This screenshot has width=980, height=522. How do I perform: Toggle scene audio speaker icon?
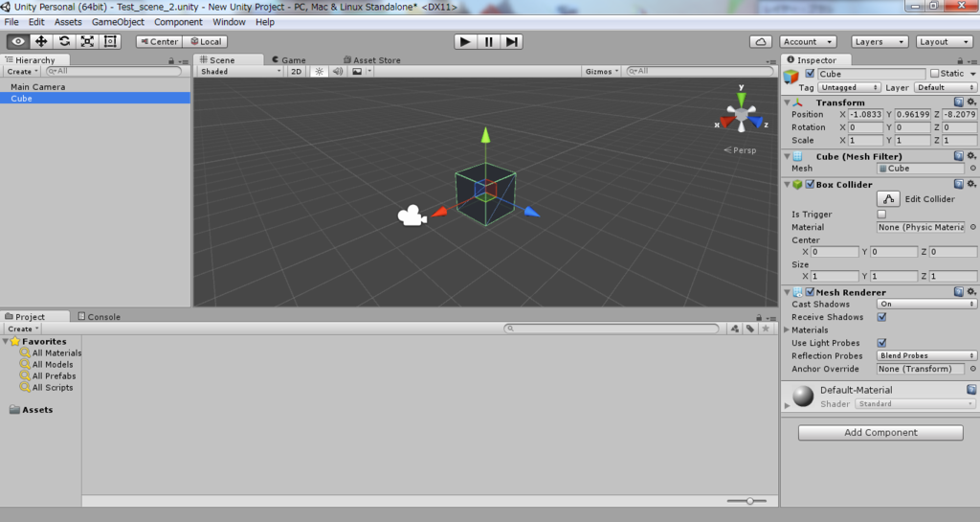pyautogui.click(x=338, y=71)
